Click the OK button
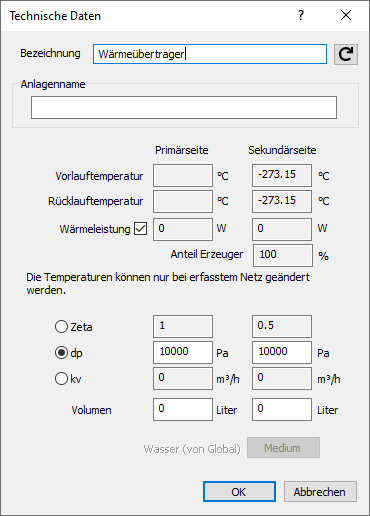This screenshot has height=516, width=370. pos(239,491)
